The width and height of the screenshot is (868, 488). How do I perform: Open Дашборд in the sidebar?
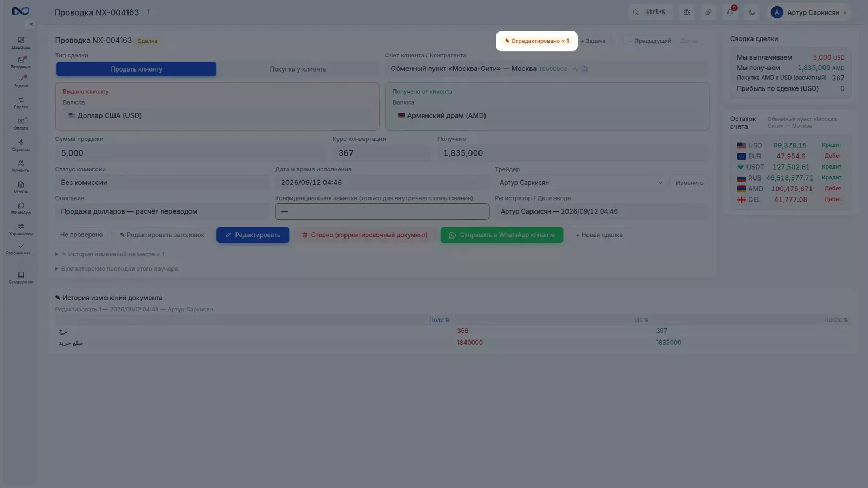click(x=21, y=43)
